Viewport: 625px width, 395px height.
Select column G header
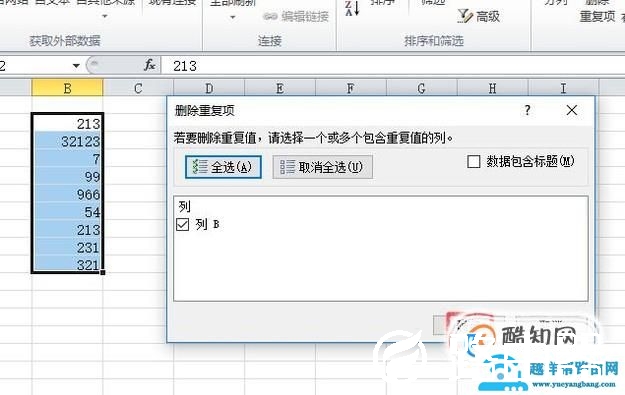click(421, 88)
